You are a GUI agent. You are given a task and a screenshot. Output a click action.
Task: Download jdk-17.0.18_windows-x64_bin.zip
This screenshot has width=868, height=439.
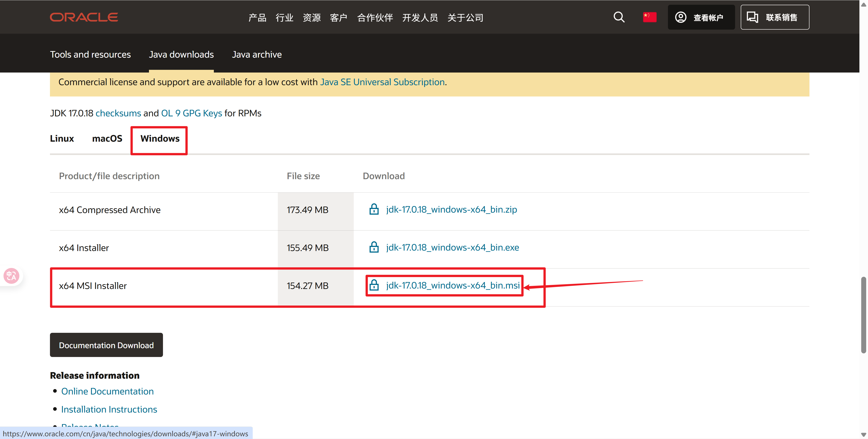[x=452, y=209]
